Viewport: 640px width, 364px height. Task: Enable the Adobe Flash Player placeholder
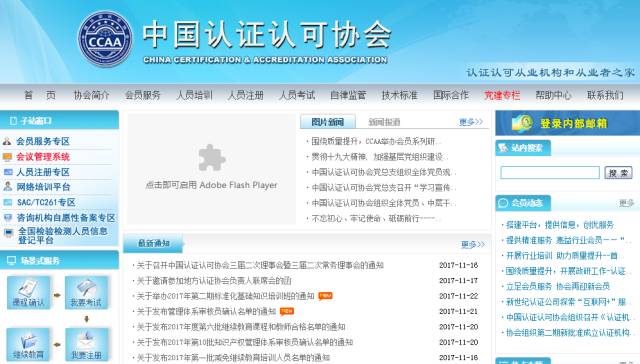[x=211, y=169]
